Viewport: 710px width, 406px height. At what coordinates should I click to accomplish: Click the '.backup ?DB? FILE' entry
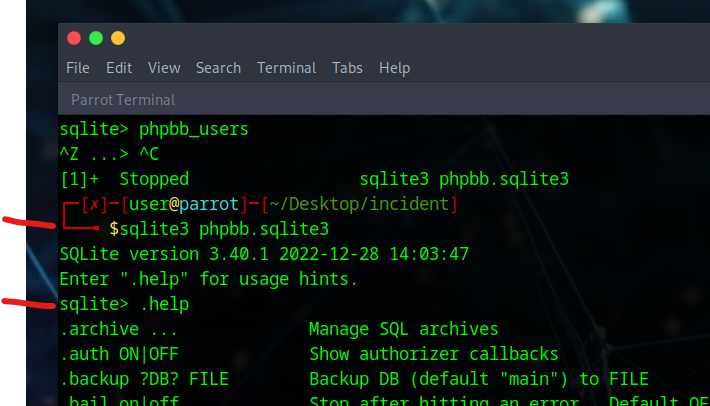coord(144,379)
